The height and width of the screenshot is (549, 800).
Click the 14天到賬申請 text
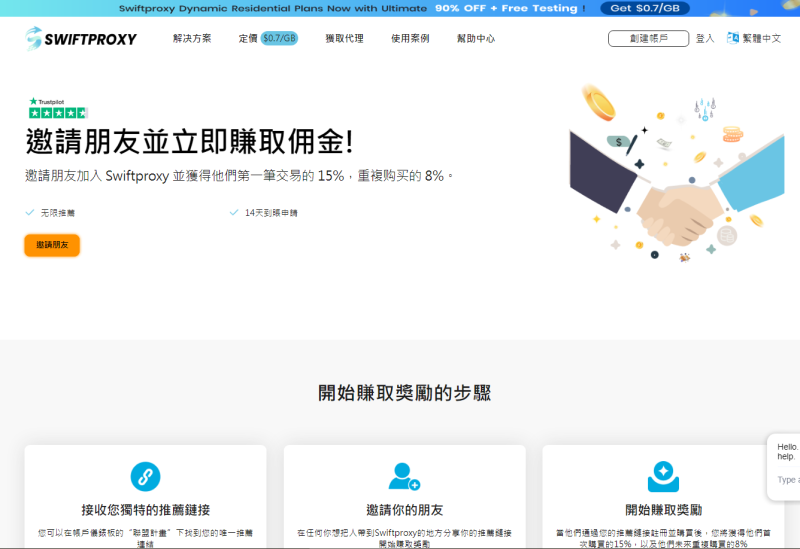click(x=271, y=213)
